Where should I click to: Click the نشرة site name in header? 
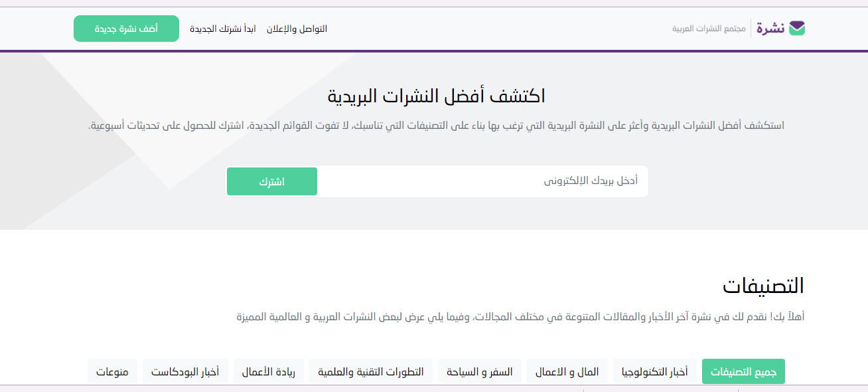[770, 28]
